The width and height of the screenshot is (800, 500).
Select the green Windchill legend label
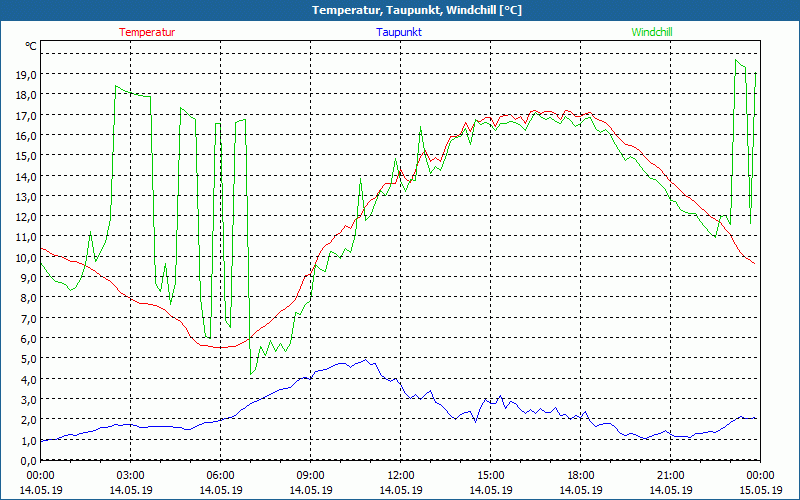(x=652, y=32)
